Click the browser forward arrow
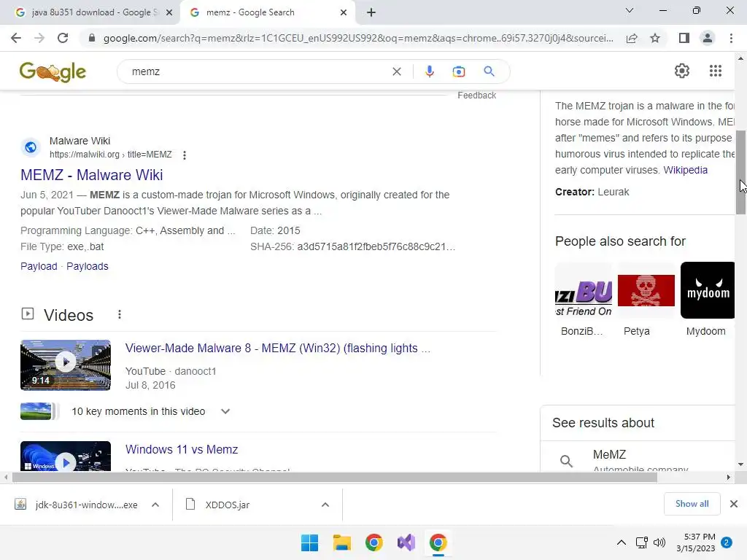Viewport: 747px width, 560px height. click(x=39, y=38)
